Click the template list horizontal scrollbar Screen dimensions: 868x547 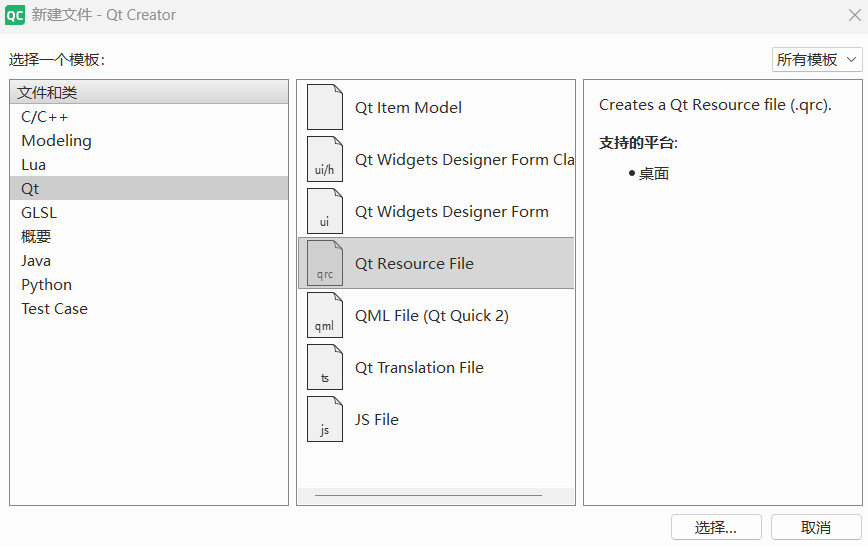click(x=428, y=496)
